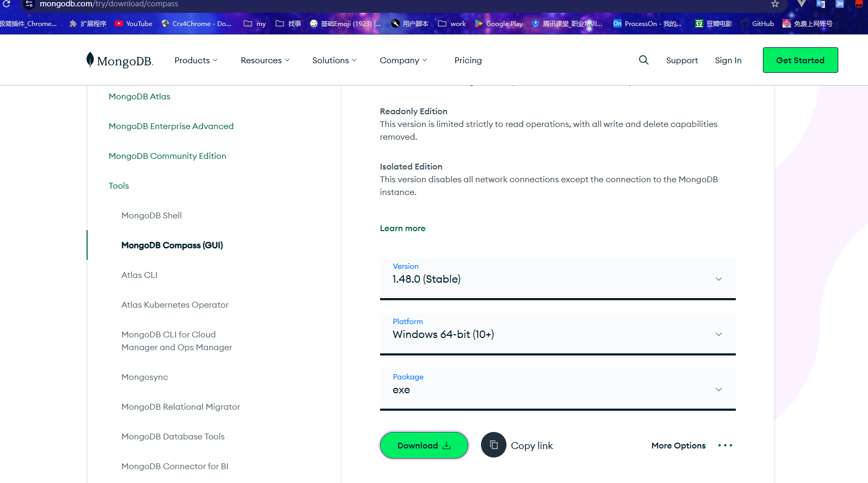
Task: Open MongoDB Database Tools in sidebar
Action: [173, 436]
